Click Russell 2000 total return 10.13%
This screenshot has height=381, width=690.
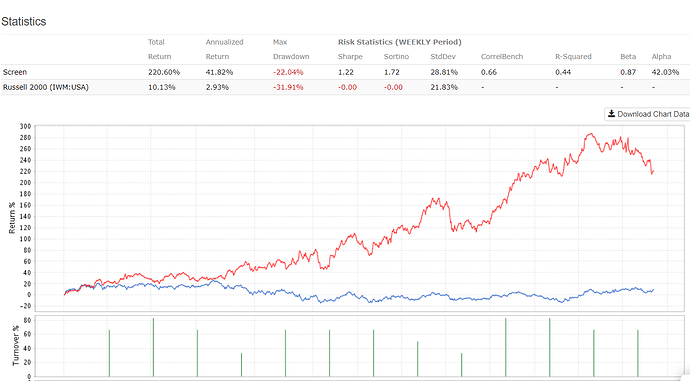161,87
